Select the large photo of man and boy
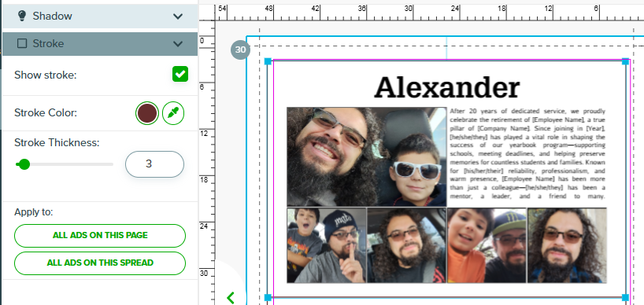Viewport: 644px width, 305px height. pyautogui.click(x=366, y=156)
